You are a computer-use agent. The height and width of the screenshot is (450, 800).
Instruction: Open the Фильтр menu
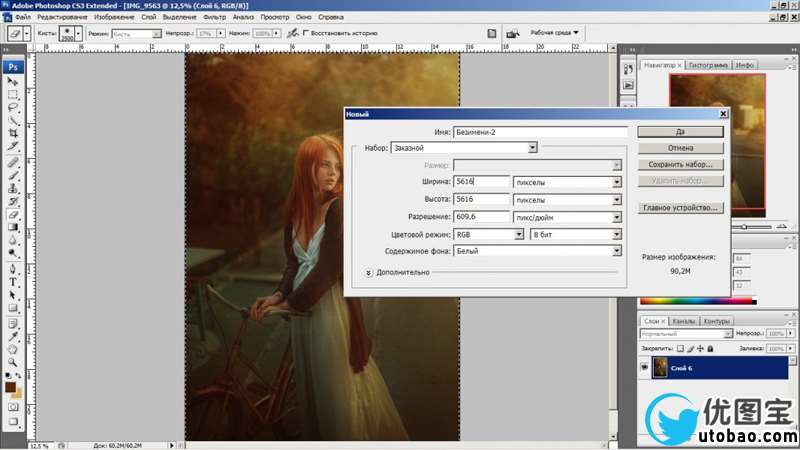click(x=214, y=17)
